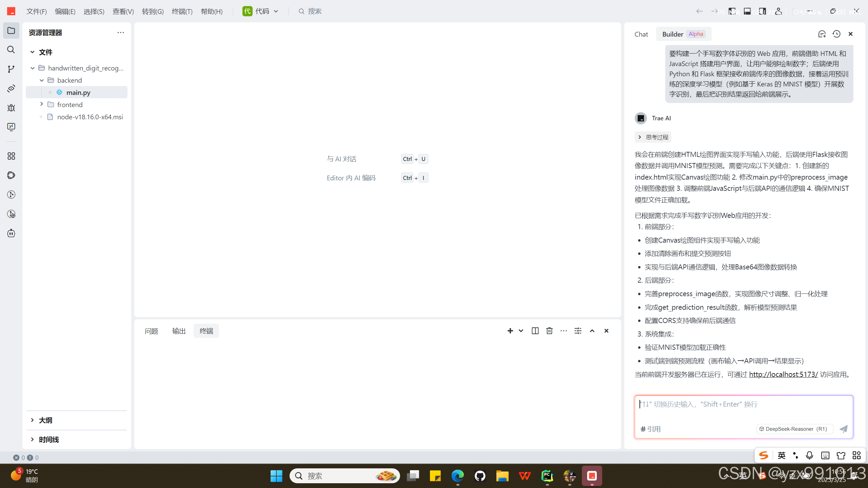This screenshot has width=868, height=488.
Task: Open the Run and Debug view
Action: [x=11, y=108]
